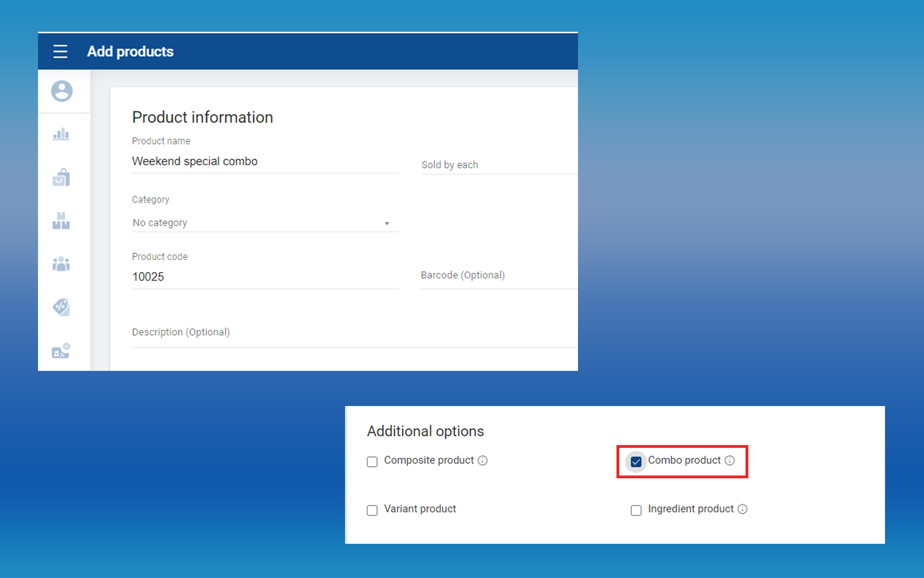Click info icon next to Combo product

tap(730, 460)
